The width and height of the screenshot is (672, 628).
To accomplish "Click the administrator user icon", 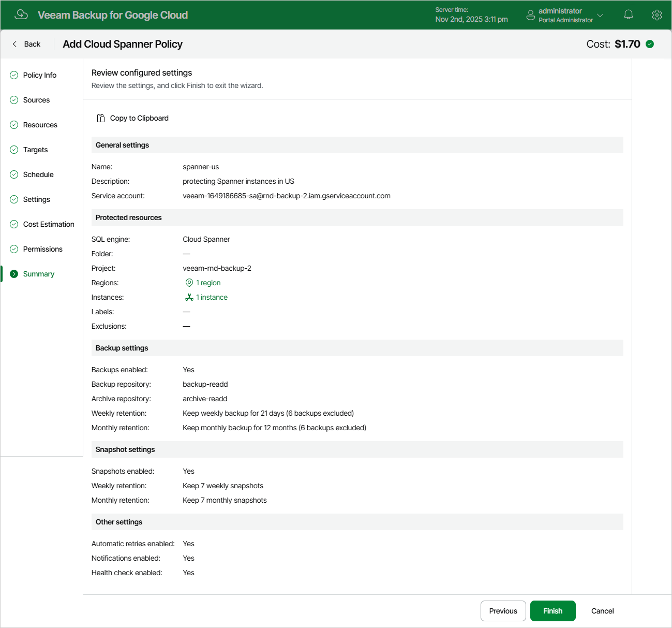I will click(530, 15).
